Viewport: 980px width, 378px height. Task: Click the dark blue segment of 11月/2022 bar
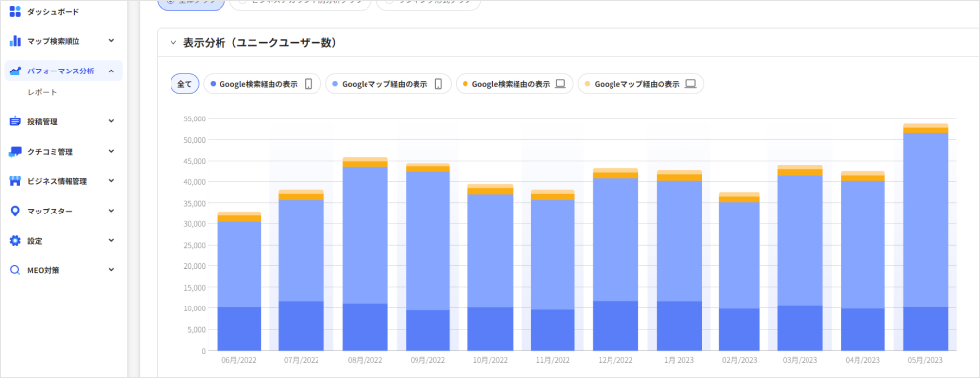(x=553, y=330)
